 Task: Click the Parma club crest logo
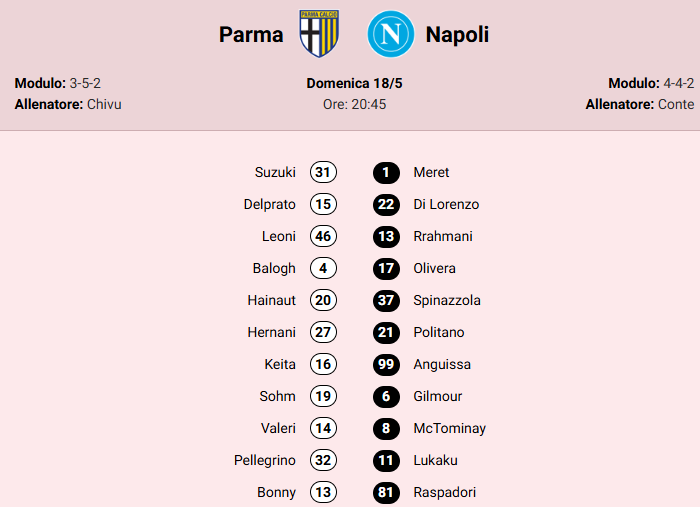[320, 35]
